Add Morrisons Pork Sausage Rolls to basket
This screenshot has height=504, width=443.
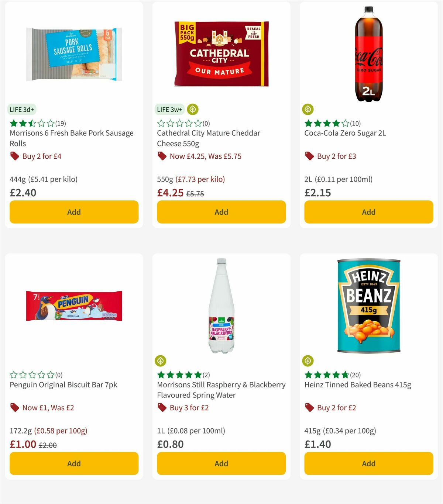coord(74,212)
